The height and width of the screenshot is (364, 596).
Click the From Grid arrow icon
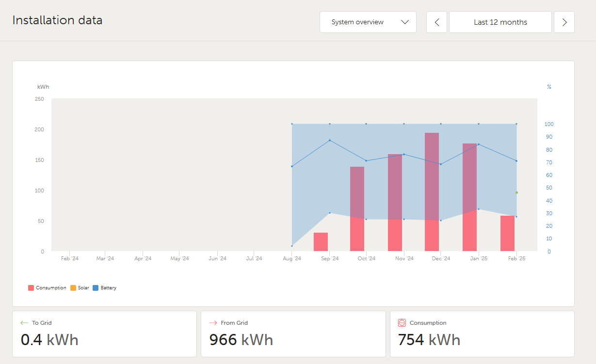[x=212, y=323]
